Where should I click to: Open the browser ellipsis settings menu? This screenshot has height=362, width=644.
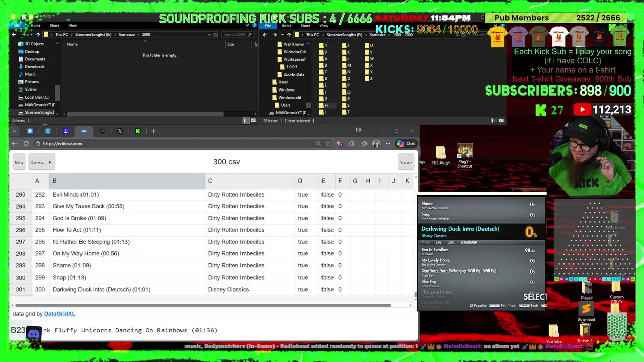point(388,144)
